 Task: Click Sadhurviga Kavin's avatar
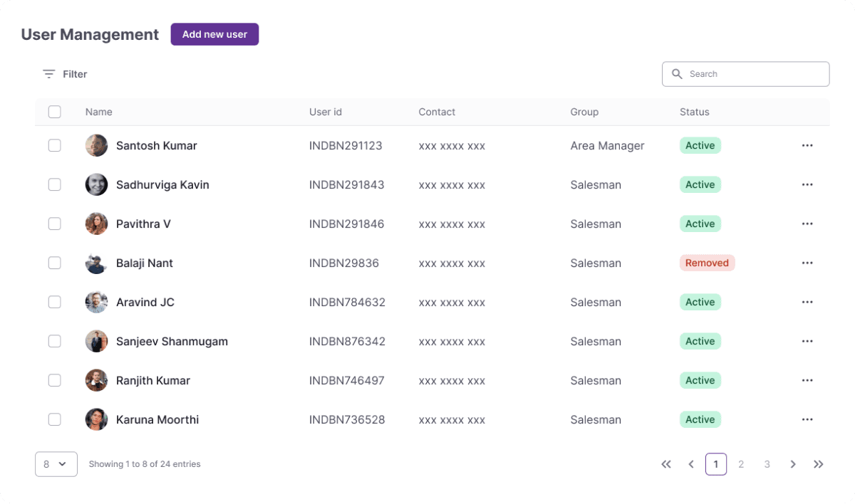pyautogui.click(x=96, y=184)
